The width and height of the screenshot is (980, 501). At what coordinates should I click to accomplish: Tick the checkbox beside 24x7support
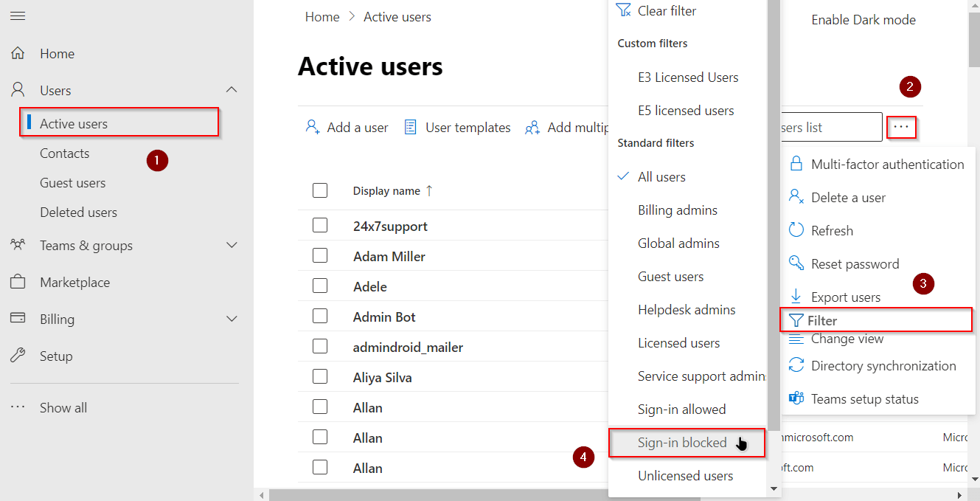click(x=320, y=226)
